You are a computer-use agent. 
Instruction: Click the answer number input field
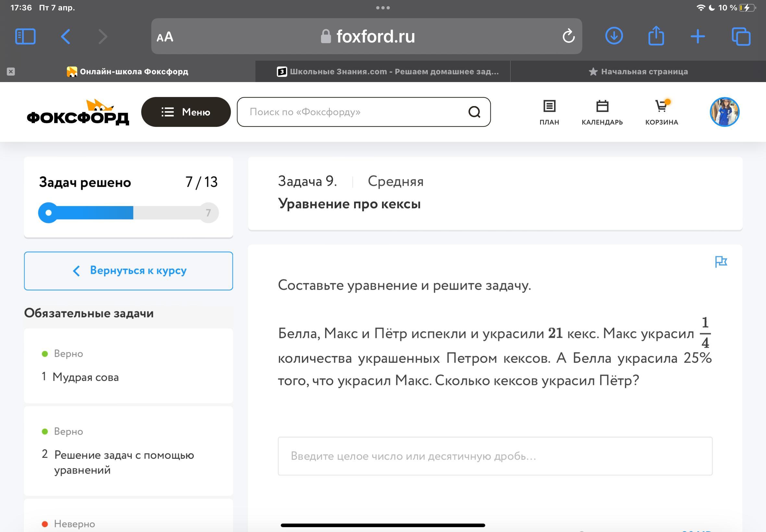pyautogui.click(x=495, y=456)
